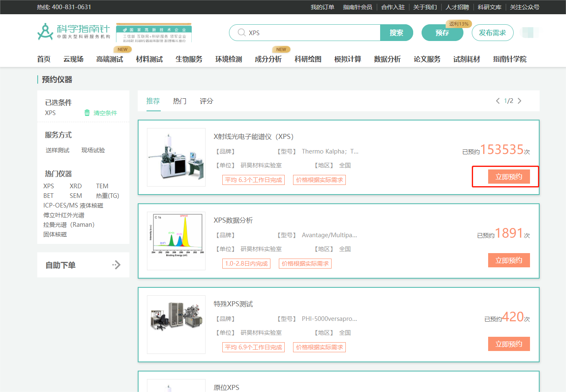The width and height of the screenshot is (566, 392).
Task: Click the NEW badge above 高端测试
Action: [x=122, y=49]
